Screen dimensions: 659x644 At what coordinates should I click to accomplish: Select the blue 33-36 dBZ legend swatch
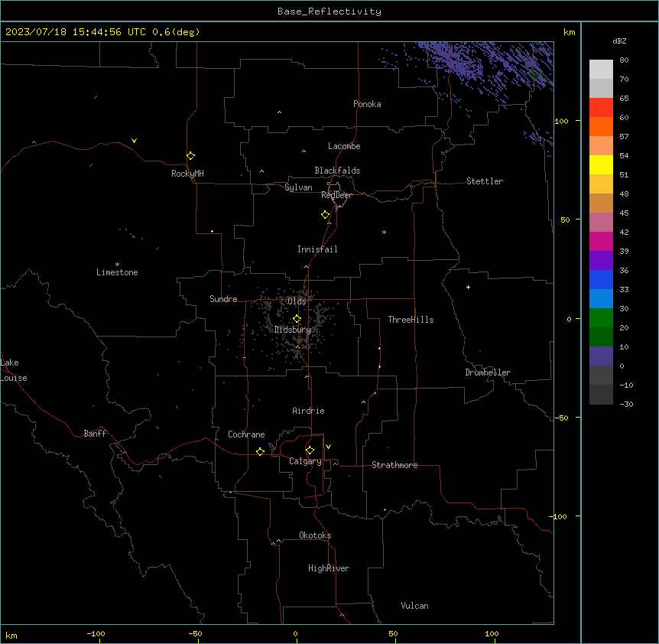[x=601, y=279]
